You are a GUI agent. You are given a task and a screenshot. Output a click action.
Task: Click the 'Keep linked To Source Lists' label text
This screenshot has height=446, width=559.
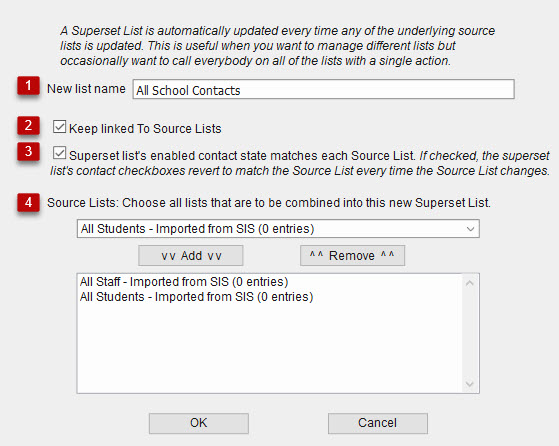(145, 129)
